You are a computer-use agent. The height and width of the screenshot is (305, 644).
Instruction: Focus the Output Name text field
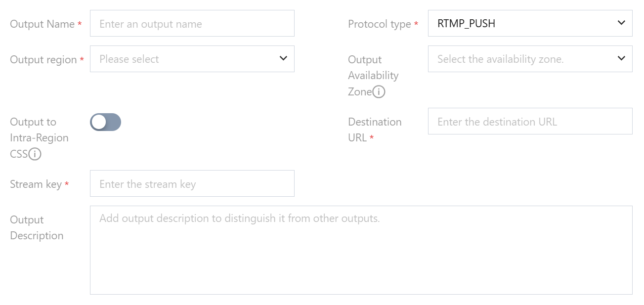pos(192,23)
